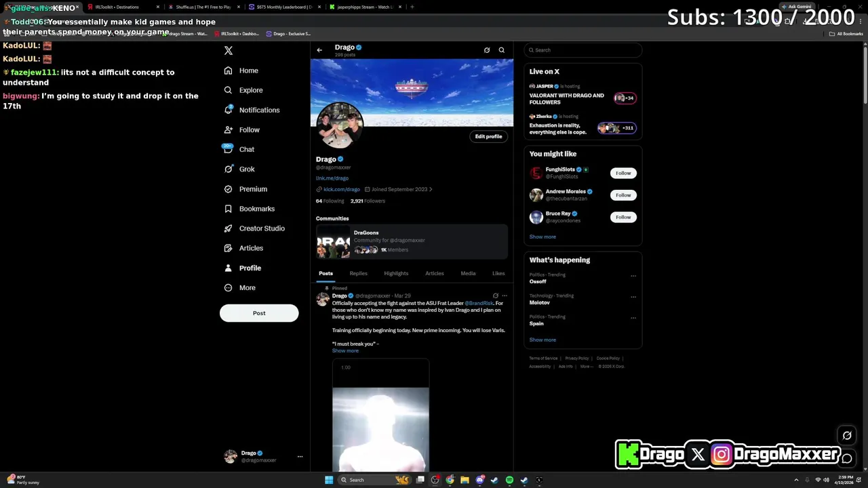The height and width of the screenshot is (488, 868).
Task: Open Creator Studio from the sidebar
Action: [x=254, y=228]
